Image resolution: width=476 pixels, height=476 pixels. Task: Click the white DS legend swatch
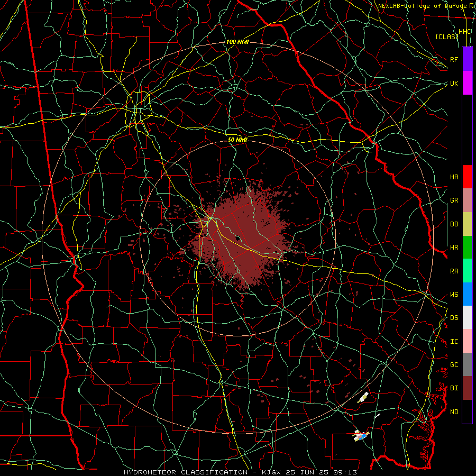point(467,317)
